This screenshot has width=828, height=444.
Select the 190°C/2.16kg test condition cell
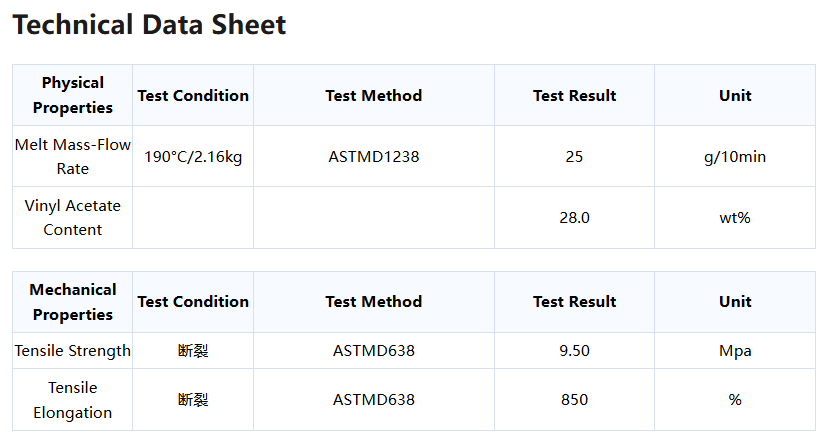tap(193, 157)
